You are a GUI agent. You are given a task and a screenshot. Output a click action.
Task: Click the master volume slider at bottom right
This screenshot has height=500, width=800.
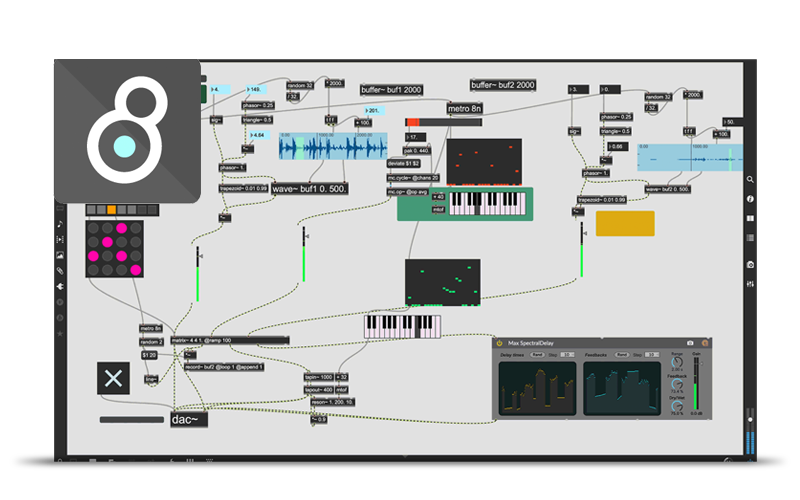(750, 431)
